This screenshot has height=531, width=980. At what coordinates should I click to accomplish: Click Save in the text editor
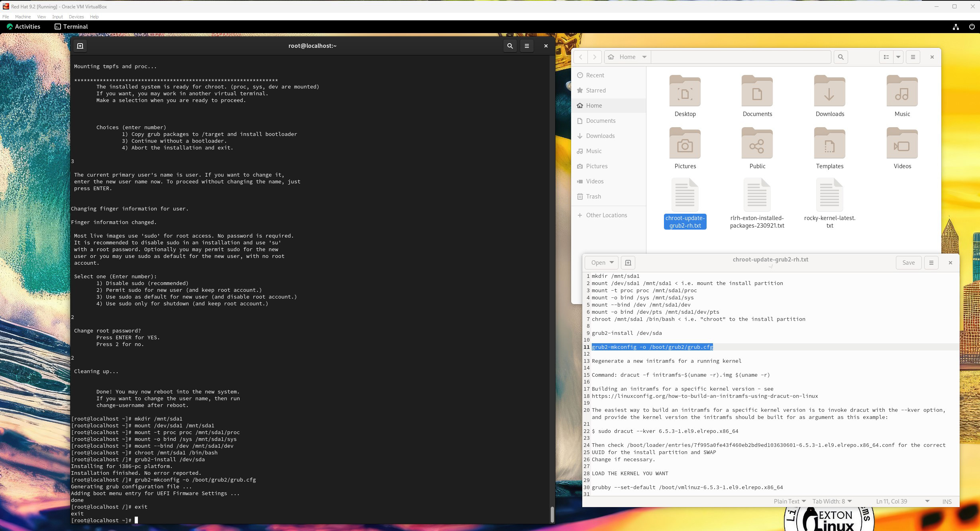point(909,263)
